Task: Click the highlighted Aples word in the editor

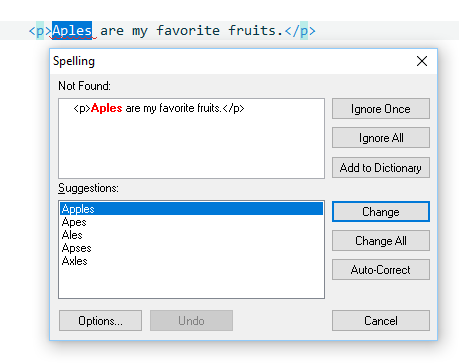Action: (x=72, y=31)
